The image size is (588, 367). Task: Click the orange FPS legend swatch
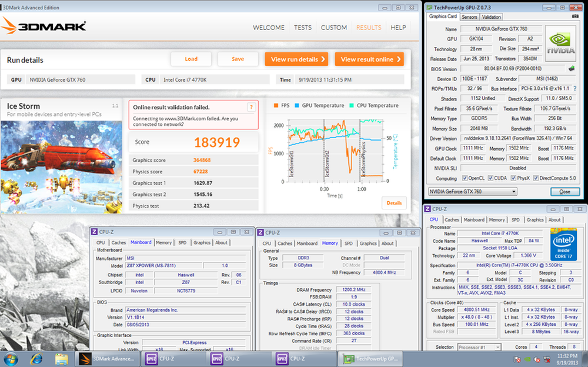pos(276,105)
